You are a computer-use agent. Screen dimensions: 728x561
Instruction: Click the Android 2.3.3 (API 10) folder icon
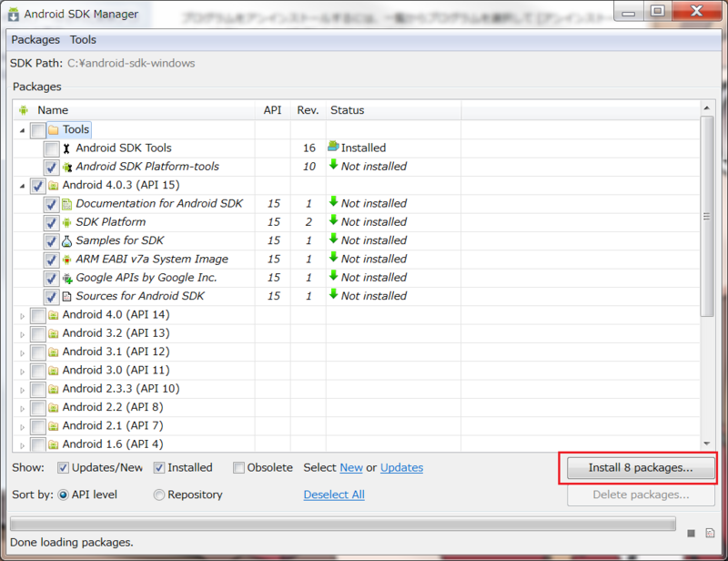(x=54, y=389)
